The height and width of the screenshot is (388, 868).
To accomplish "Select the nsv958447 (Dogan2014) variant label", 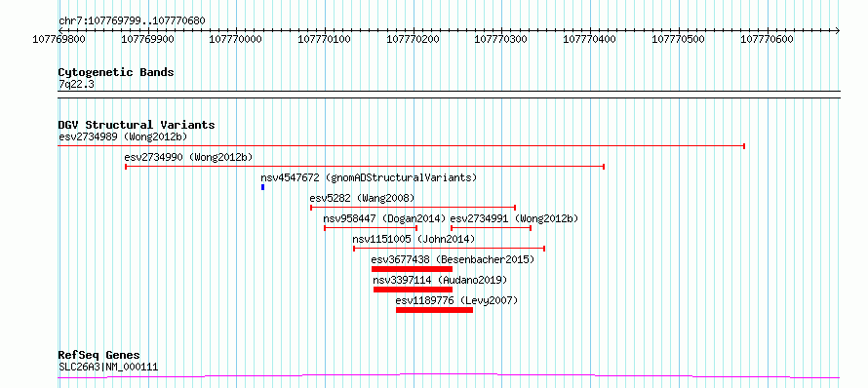I will tap(384, 218).
